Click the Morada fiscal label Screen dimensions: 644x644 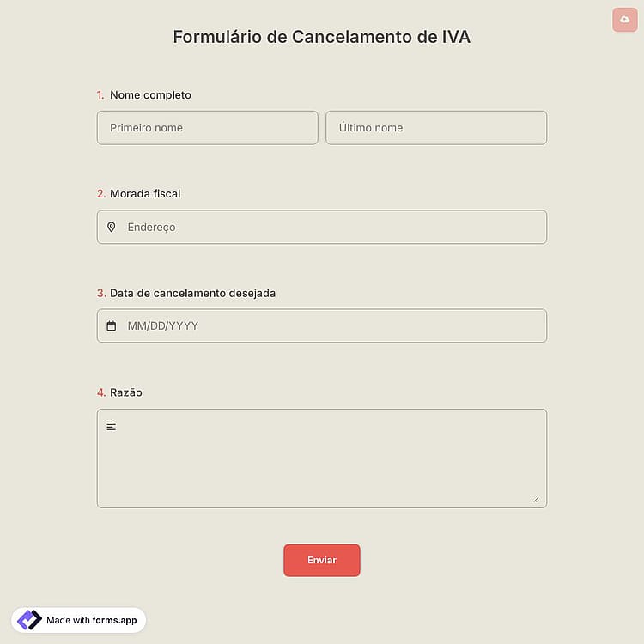145,193
